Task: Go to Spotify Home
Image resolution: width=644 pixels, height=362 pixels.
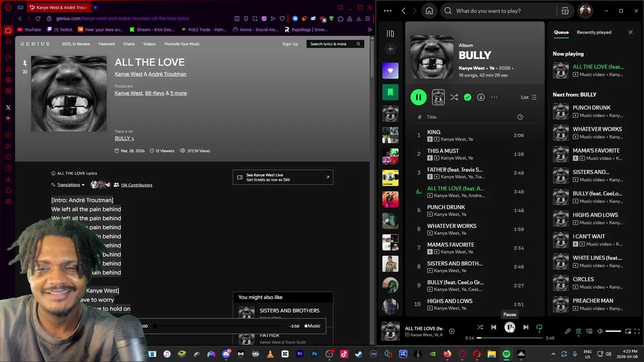Action: [429, 11]
